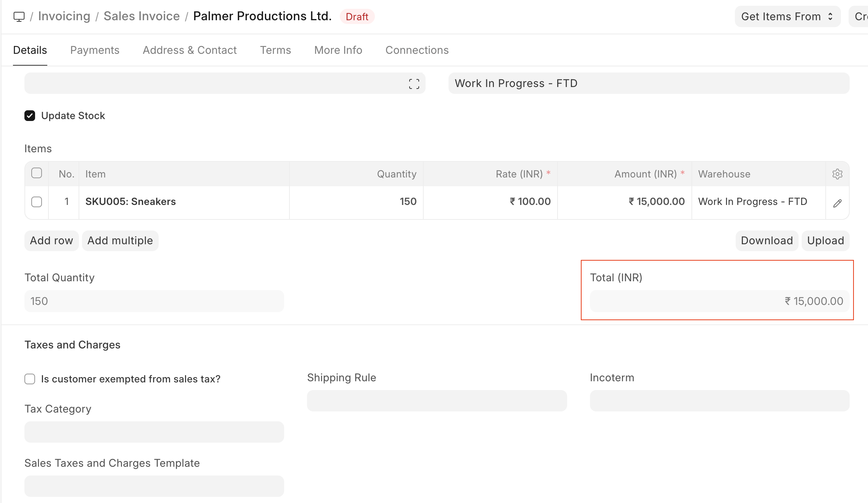This screenshot has height=503, width=868.
Task: Click the Incoterm input field
Action: coord(719,401)
